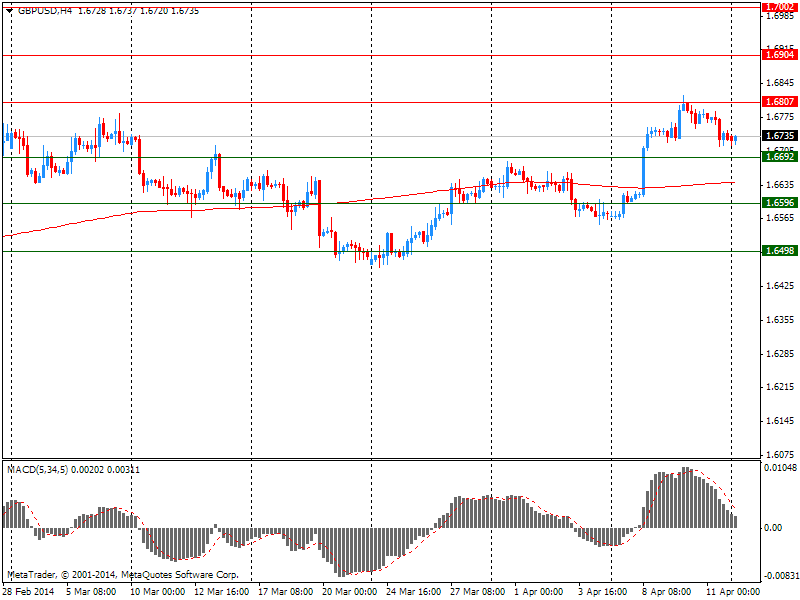Select the red 1.7002 price label

pyautogui.click(x=779, y=6)
